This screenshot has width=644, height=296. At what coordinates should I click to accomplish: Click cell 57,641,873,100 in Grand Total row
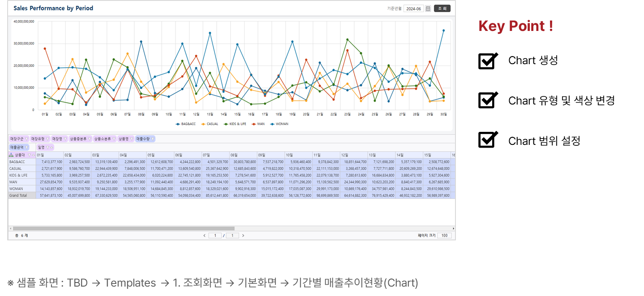[50, 196]
